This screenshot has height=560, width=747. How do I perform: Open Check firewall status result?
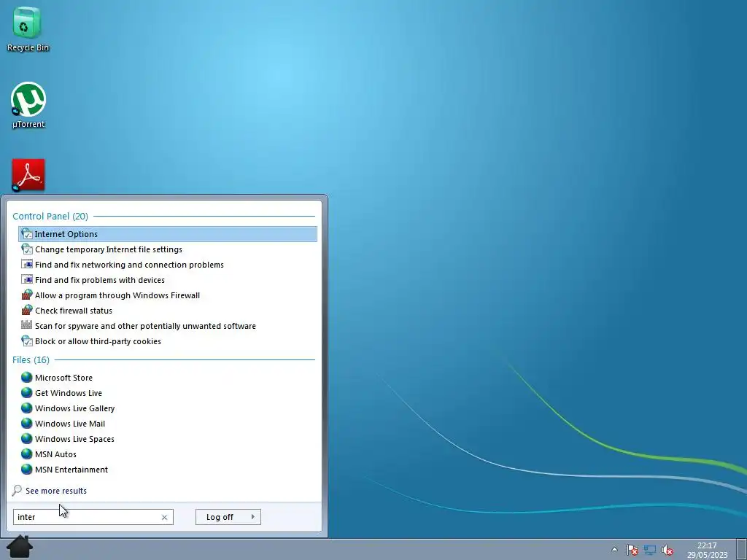[168, 310]
